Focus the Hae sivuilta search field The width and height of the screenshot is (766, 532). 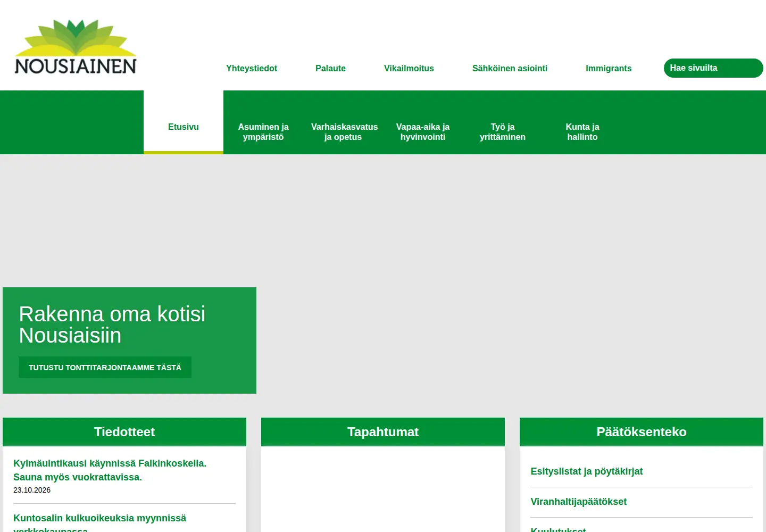[713, 68]
